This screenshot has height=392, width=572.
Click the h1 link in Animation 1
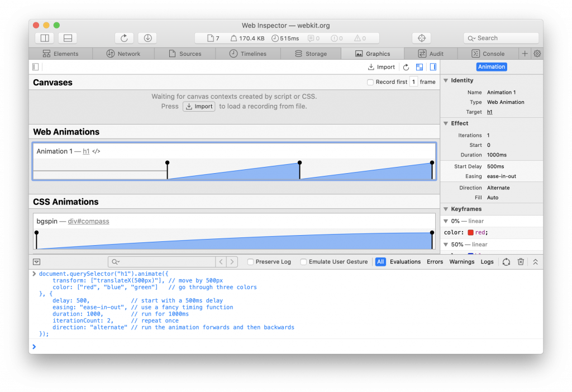pyautogui.click(x=86, y=151)
